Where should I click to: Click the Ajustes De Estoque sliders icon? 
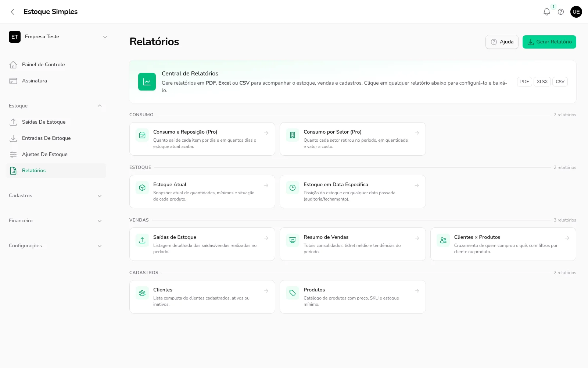pos(13,155)
